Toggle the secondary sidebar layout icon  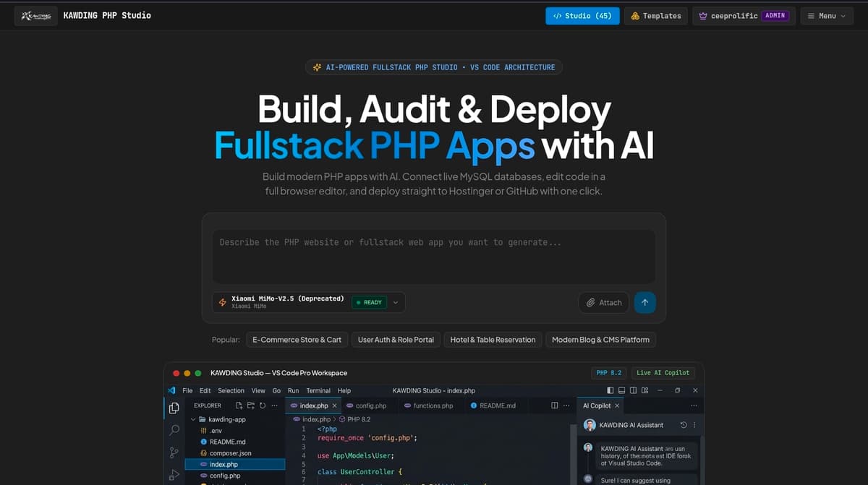(x=633, y=390)
